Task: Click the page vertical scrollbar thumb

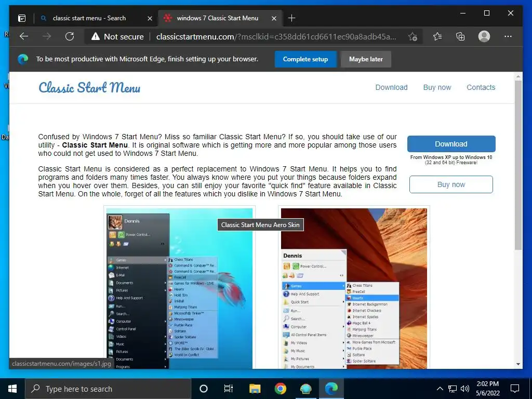Action: click(x=518, y=166)
